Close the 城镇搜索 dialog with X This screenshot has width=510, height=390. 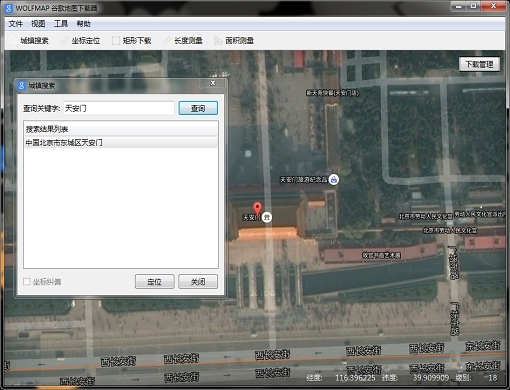tap(213, 83)
